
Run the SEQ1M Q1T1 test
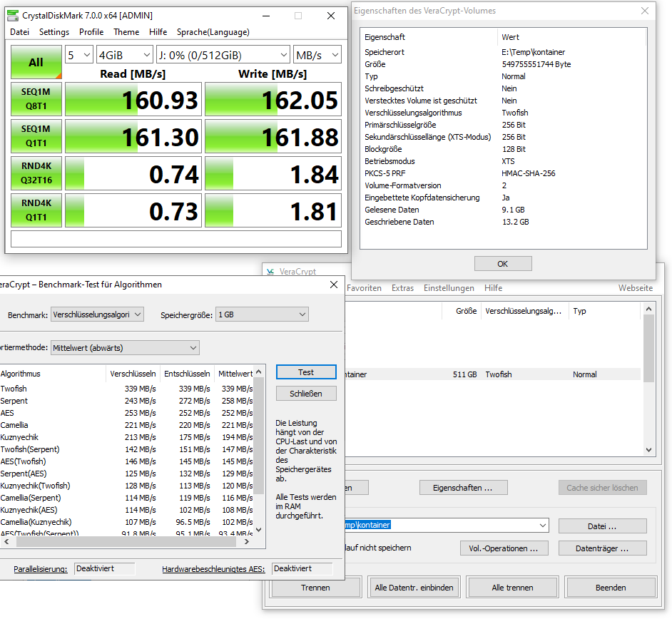click(36, 136)
